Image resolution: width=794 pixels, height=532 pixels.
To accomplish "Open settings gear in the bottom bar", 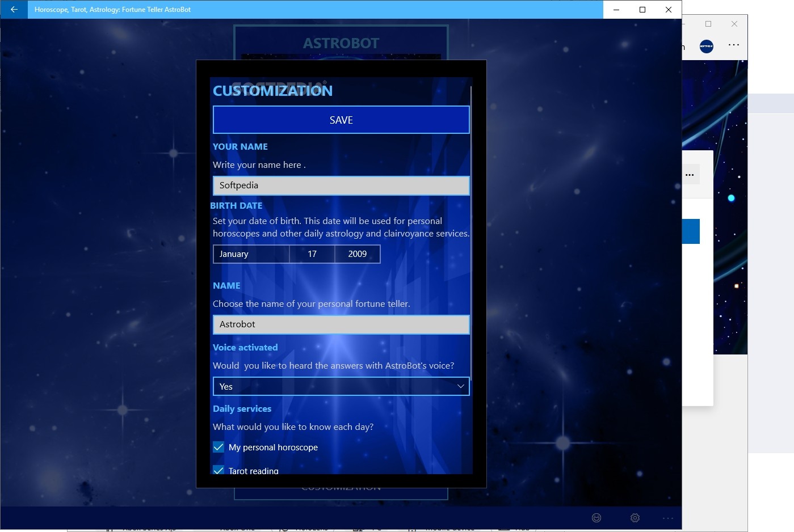I will (635, 518).
